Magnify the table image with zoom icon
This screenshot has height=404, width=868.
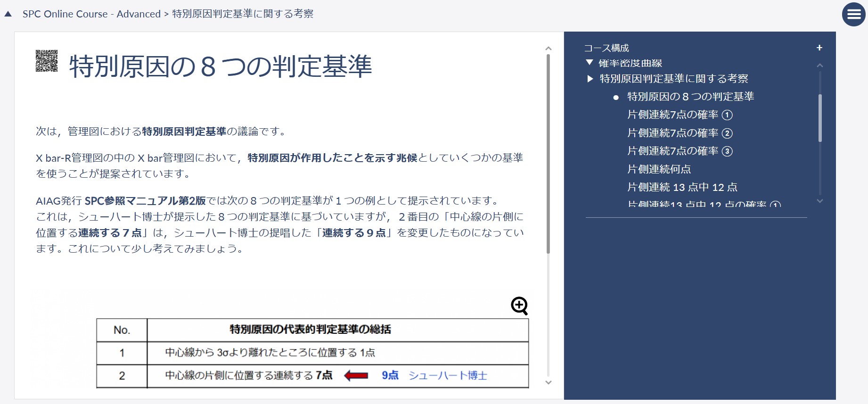click(x=519, y=306)
